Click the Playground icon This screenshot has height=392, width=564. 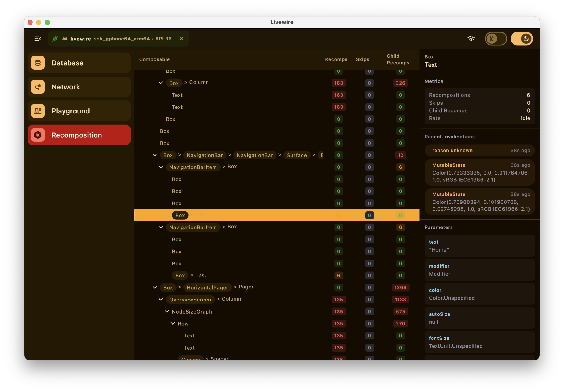38,111
